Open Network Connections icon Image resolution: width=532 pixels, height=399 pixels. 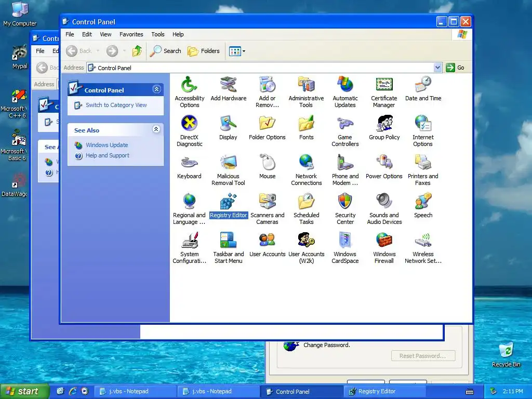306,170
